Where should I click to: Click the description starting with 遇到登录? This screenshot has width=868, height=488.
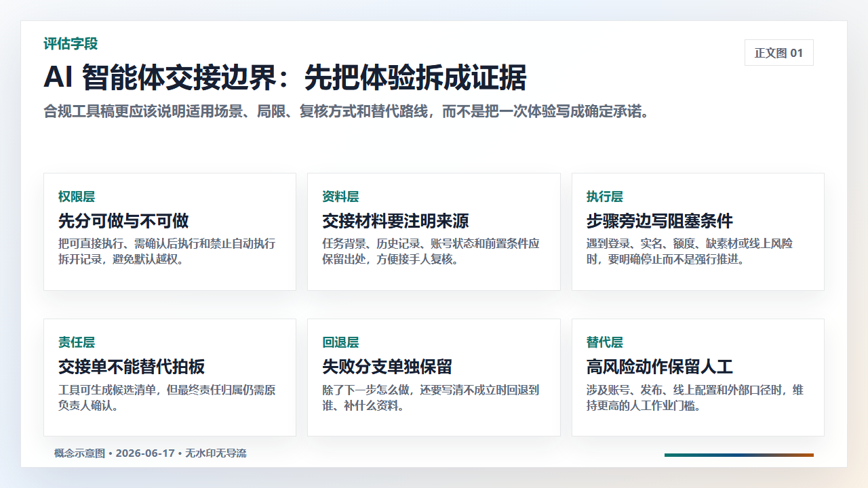(x=690, y=251)
